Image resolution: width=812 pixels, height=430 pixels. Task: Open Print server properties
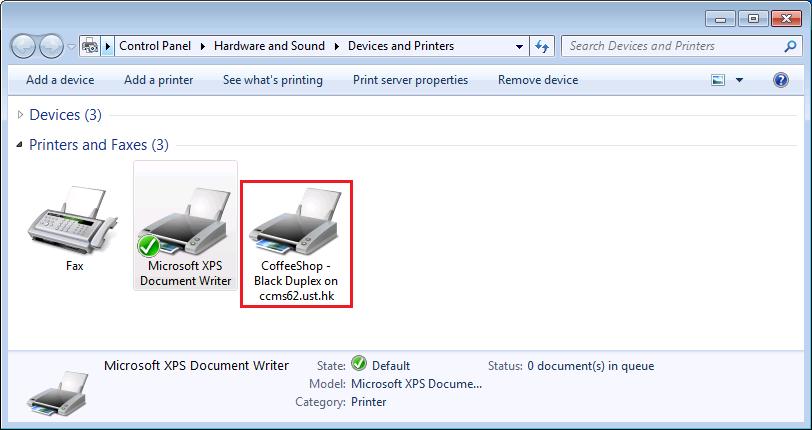pos(410,80)
